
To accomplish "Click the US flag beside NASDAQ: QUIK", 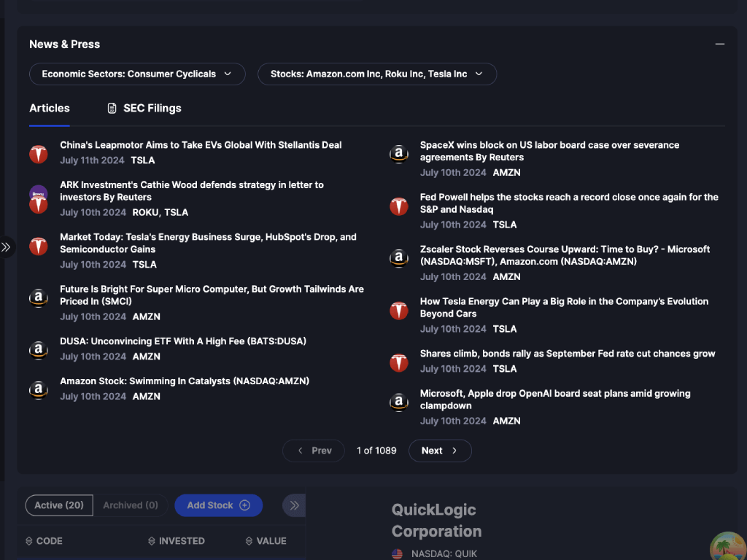I will click(x=397, y=554).
